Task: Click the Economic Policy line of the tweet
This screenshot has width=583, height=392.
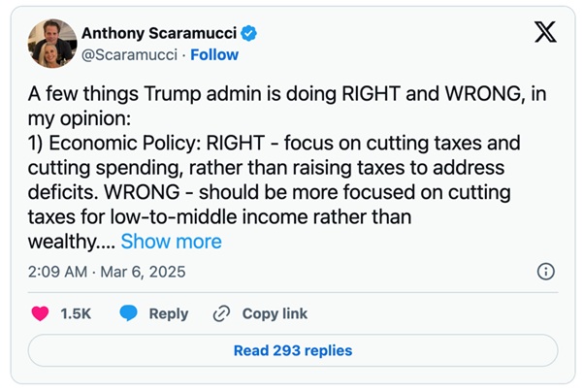Action: coord(274,144)
